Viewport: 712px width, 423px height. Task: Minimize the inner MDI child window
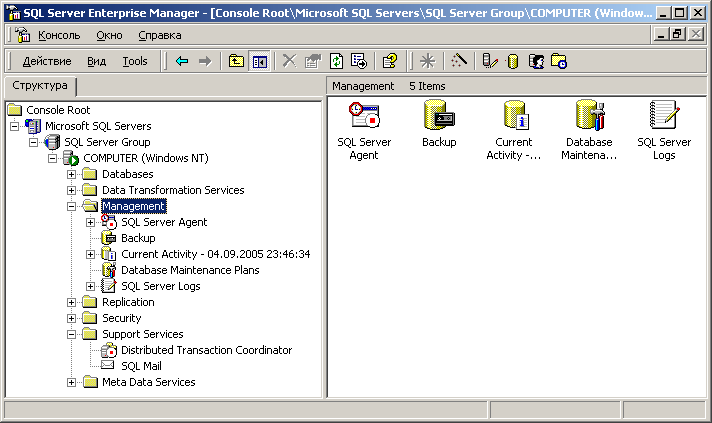(x=661, y=34)
